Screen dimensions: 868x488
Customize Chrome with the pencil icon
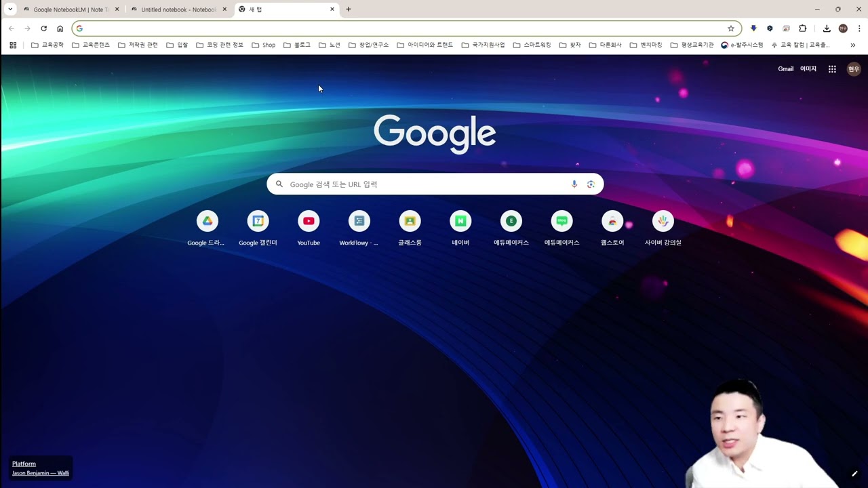(854, 474)
